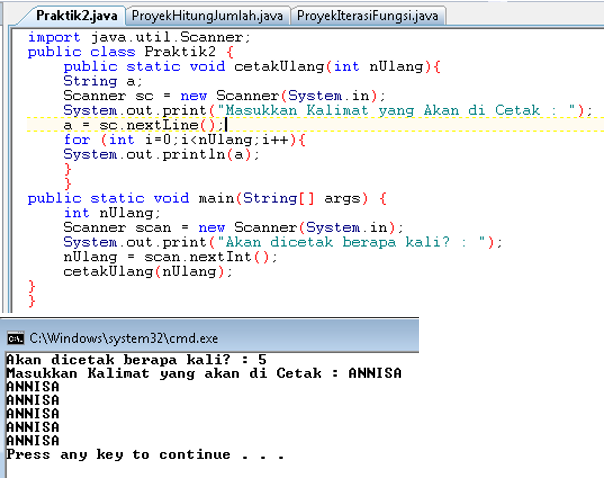Click the print line with "Akan dicetak berapa kali?"

[283, 242]
